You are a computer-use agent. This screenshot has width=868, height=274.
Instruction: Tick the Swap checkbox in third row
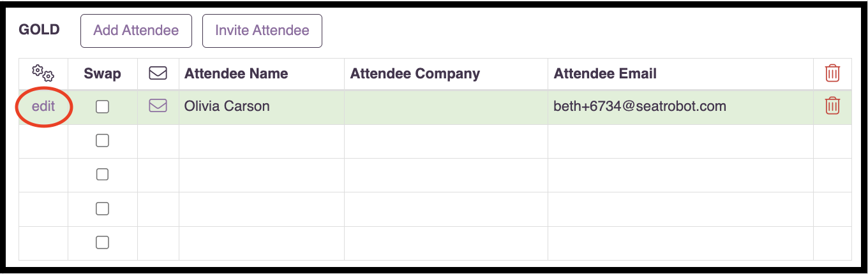[x=102, y=175]
